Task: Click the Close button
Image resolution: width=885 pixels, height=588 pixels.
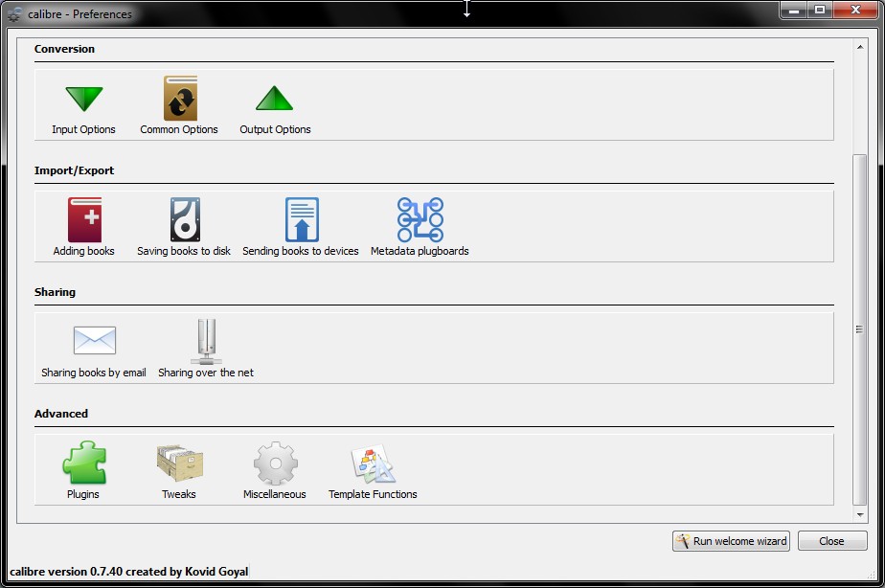Action: pos(832,541)
